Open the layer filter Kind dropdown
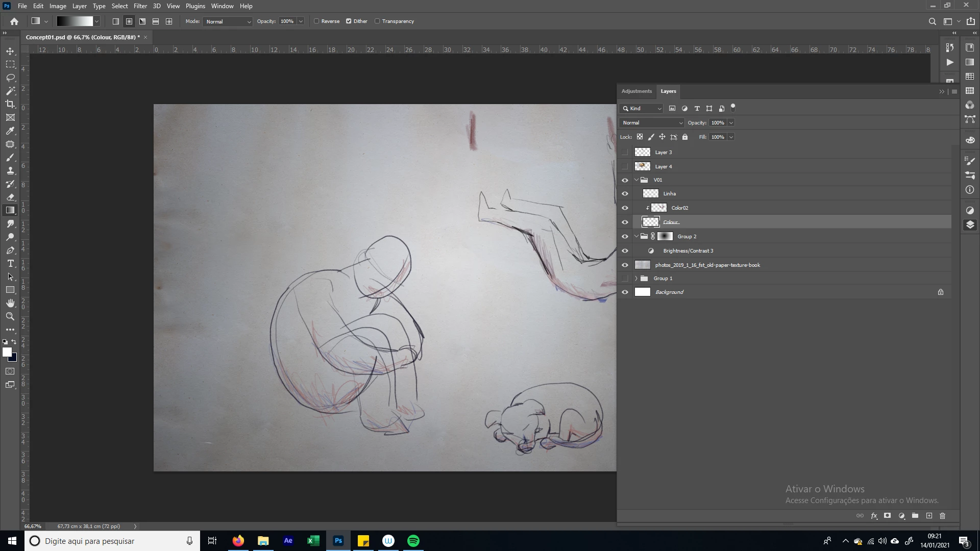This screenshot has width=980, height=551. tap(642, 109)
